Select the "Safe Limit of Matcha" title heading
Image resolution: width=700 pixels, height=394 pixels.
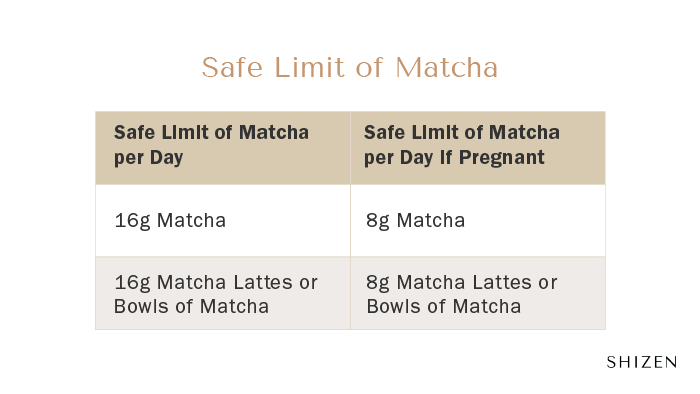click(350, 68)
